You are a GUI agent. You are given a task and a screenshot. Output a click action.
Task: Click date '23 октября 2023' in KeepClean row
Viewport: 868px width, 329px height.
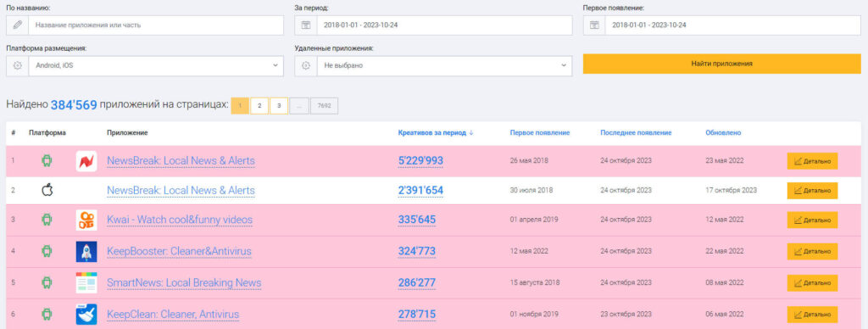pyautogui.click(x=626, y=314)
